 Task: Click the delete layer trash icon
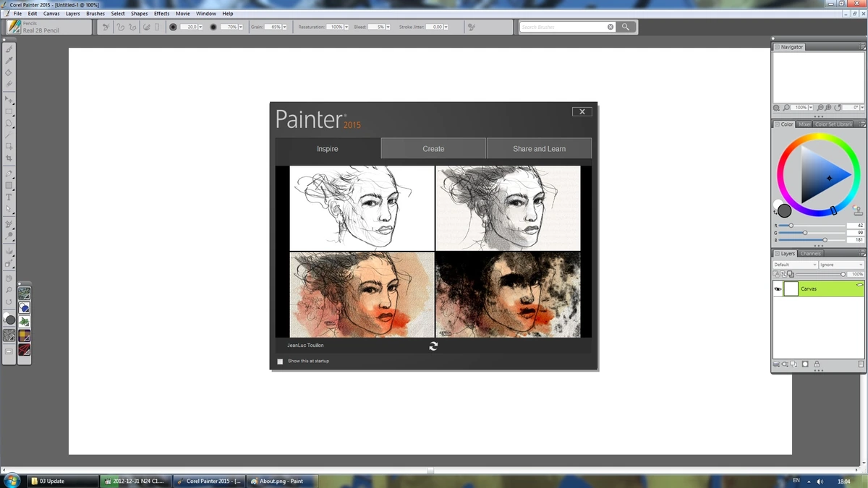coord(861,364)
